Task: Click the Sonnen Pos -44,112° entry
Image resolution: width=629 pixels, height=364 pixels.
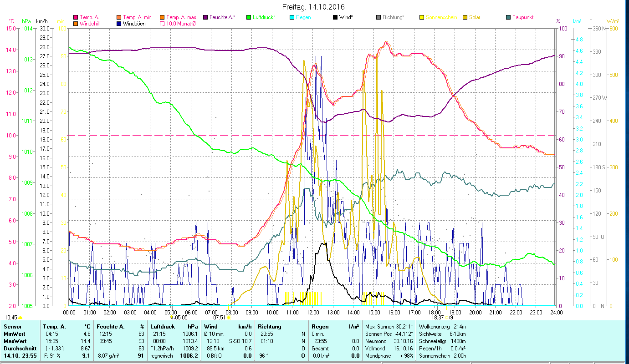Action: (x=389, y=334)
